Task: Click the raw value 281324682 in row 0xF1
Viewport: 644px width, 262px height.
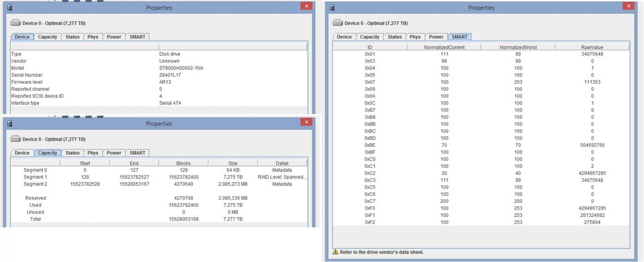Action: click(592, 215)
